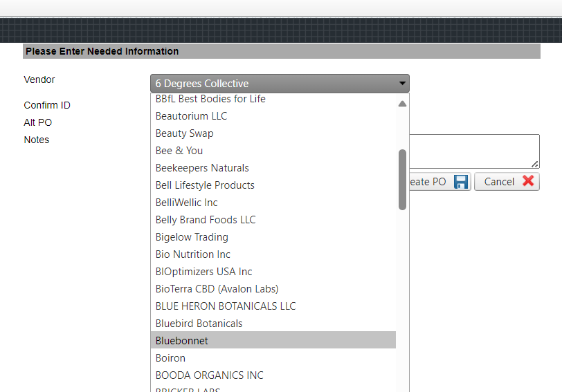Click the blue floppy disk save icon
562x392 pixels.
point(461,182)
